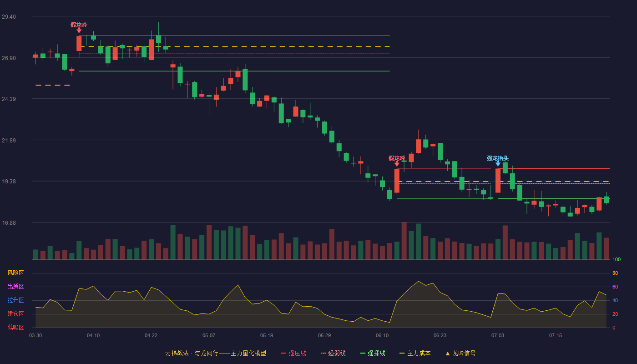Click the 100 indicator scale value
Image resolution: width=637 pixels, height=364 pixels.
(617, 259)
